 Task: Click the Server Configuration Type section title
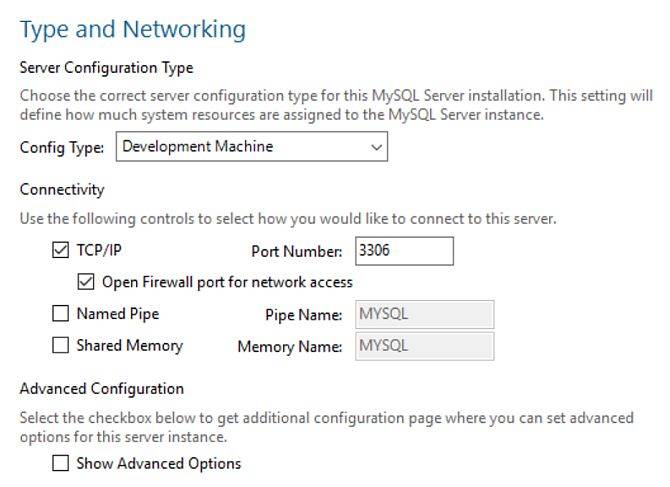point(107,68)
